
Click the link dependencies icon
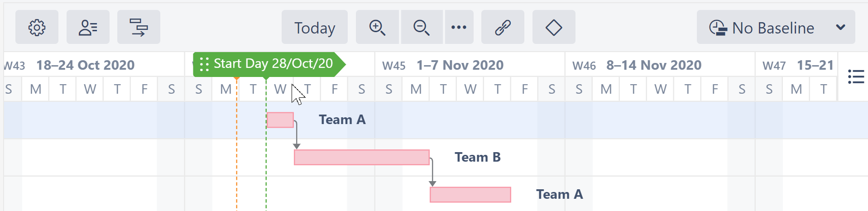[x=503, y=28]
